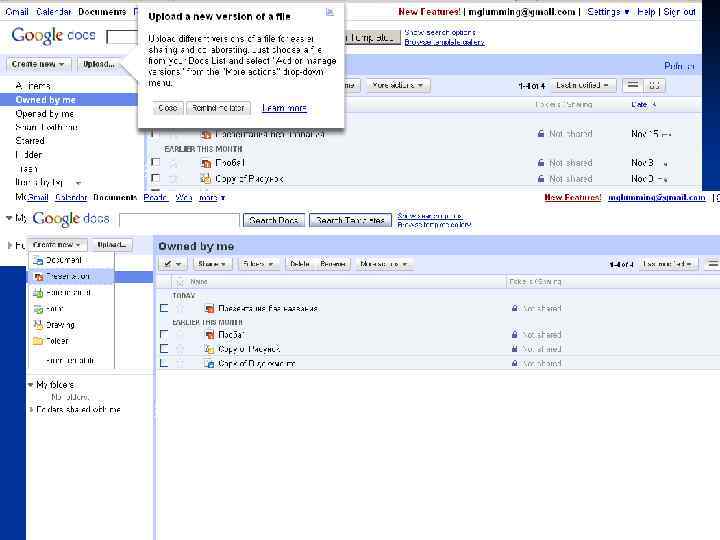Open Проба1 presentation icon in top window
The height and width of the screenshot is (540, 720).
(x=206, y=163)
